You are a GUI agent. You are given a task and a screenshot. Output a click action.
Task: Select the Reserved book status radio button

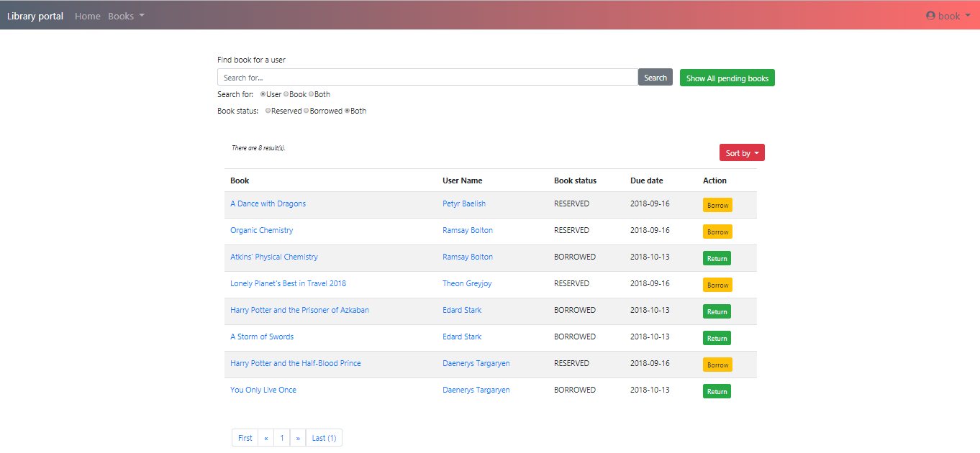(x=268, y=111)
